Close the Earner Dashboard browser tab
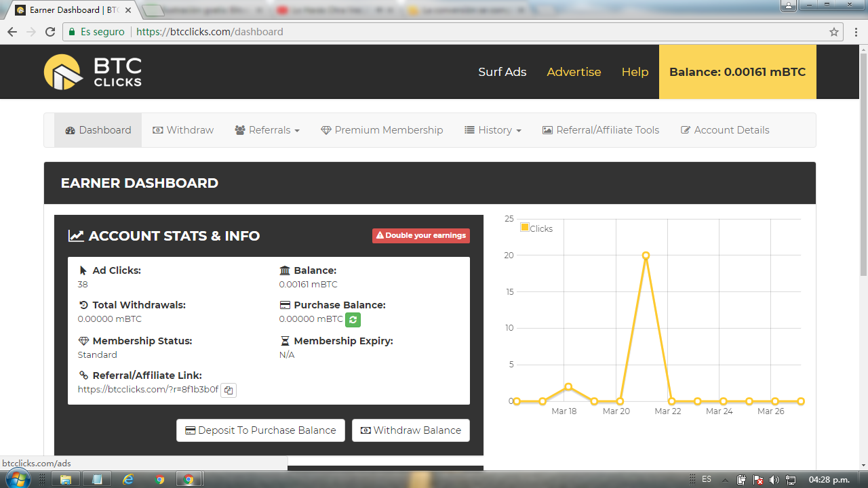Screen dimensions: 868x488 pos(128,10)
